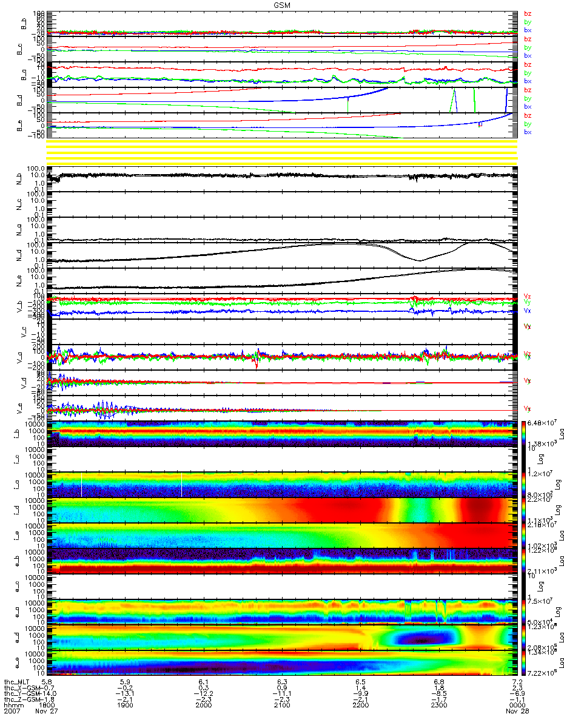Click the blue bx legend of B_b panel
564x728 pixels.
pos(528,30)
